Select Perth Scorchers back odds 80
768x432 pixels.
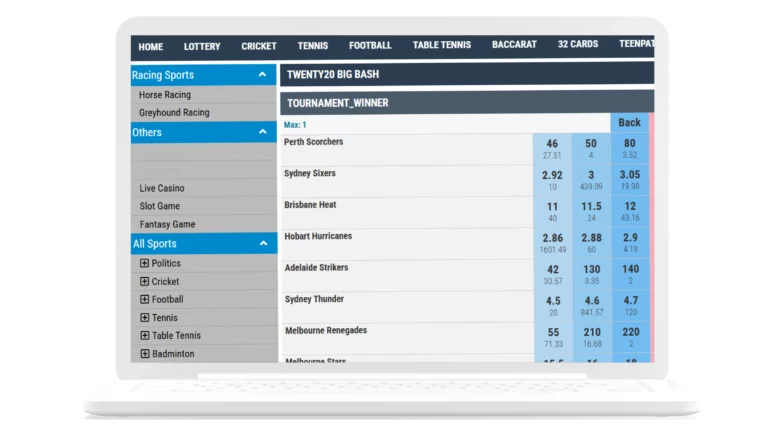(x=629, y=148)
